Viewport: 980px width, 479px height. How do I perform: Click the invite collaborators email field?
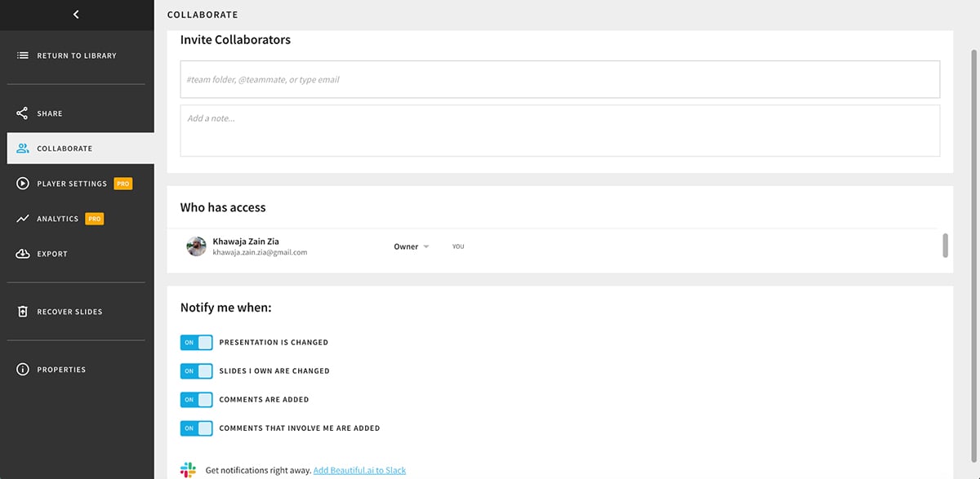559,79
